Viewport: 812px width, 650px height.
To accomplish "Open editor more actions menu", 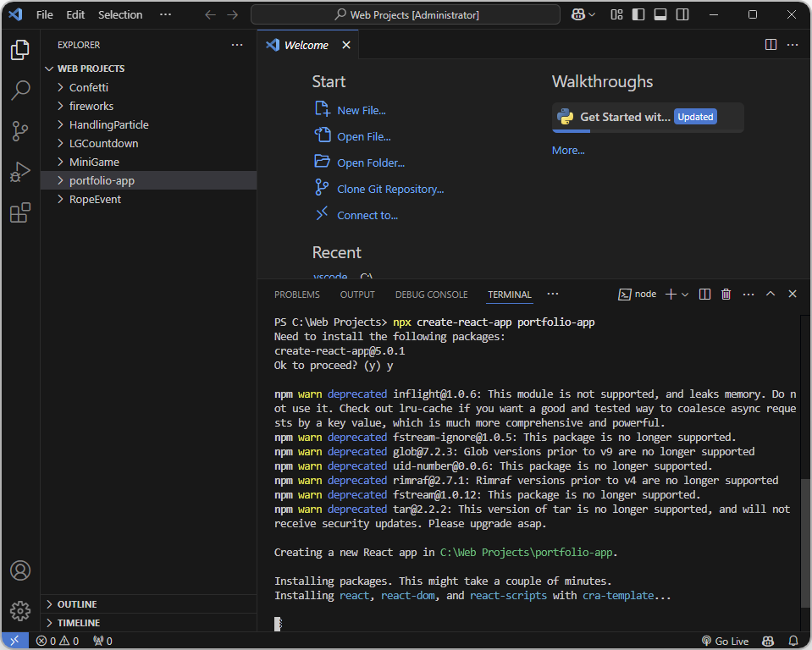I will [793, 45].
